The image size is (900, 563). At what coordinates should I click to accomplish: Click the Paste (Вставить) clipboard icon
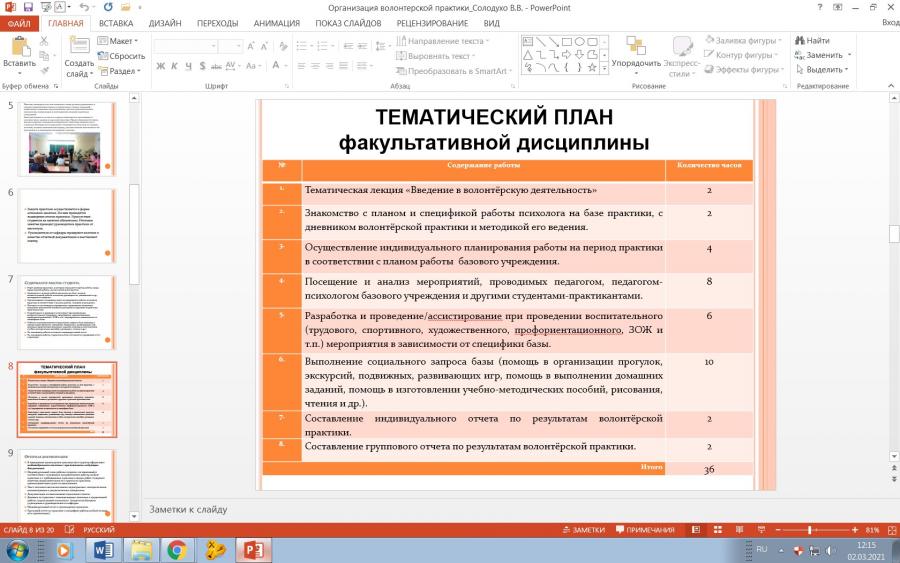20,46
